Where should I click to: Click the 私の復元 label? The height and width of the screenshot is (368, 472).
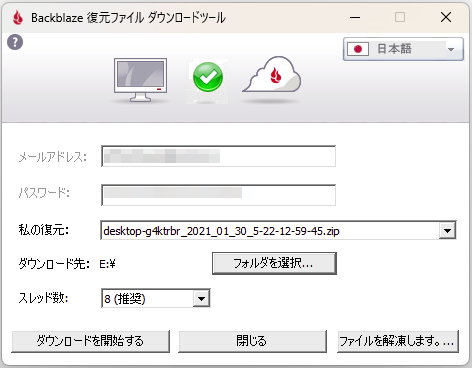coord(44,230)
